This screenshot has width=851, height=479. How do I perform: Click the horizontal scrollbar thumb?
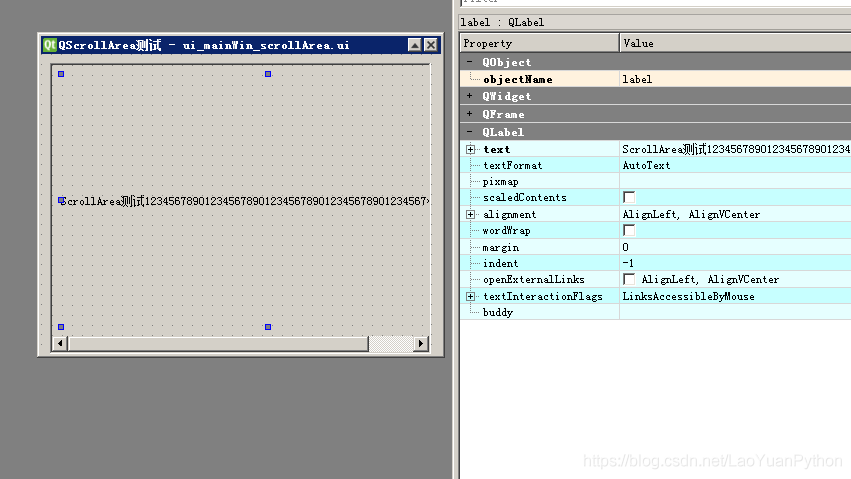tap(218, 343)
